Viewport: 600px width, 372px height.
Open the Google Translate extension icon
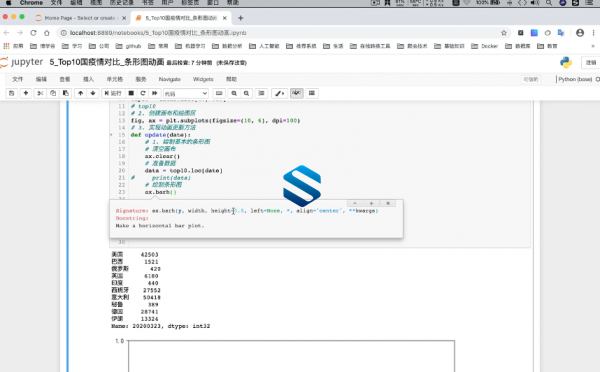(561, 33)
